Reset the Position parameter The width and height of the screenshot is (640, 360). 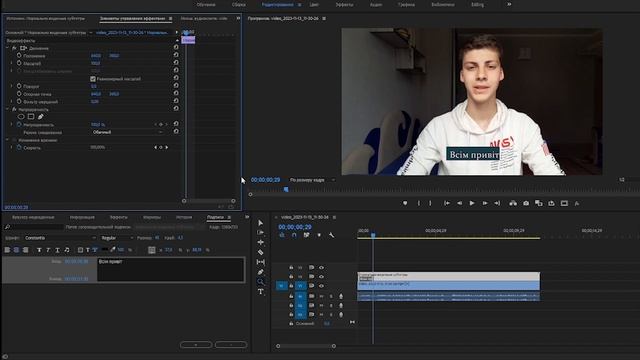coord(176,55)
